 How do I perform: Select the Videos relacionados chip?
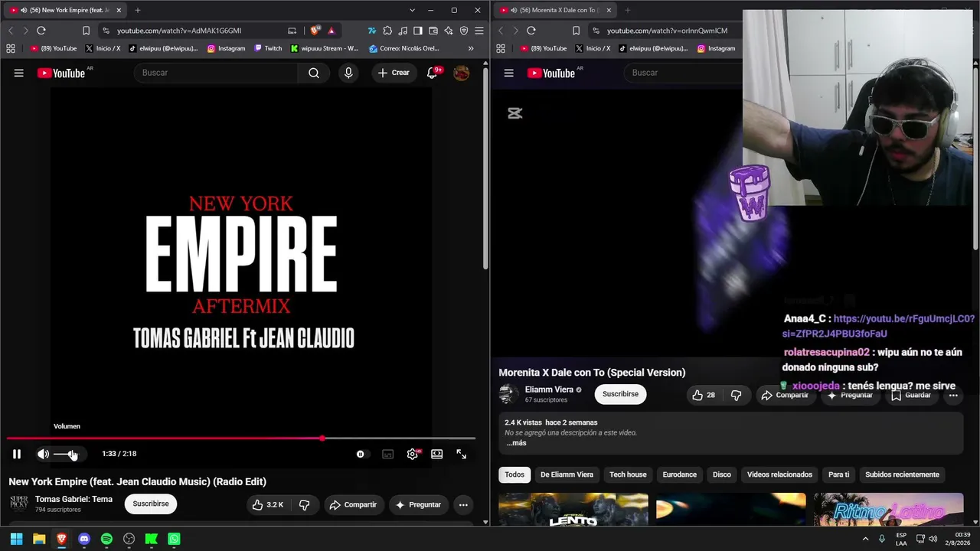pyautogui.click(x=779, y=474)
